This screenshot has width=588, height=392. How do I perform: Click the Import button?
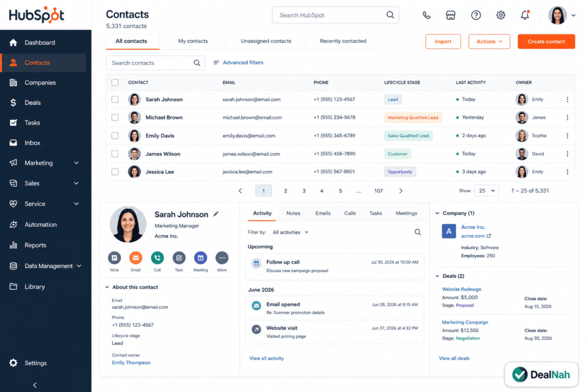pos(443,41)
